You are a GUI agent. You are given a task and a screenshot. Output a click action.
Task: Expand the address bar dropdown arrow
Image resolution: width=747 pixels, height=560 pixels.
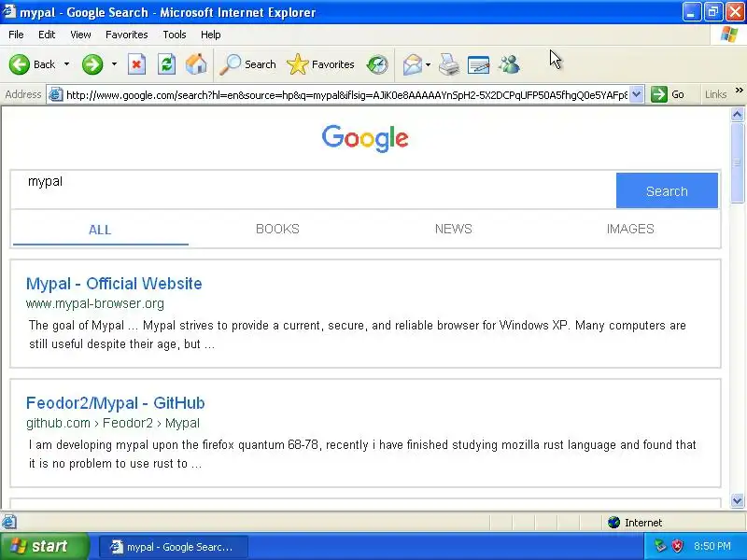click(637, 94)
